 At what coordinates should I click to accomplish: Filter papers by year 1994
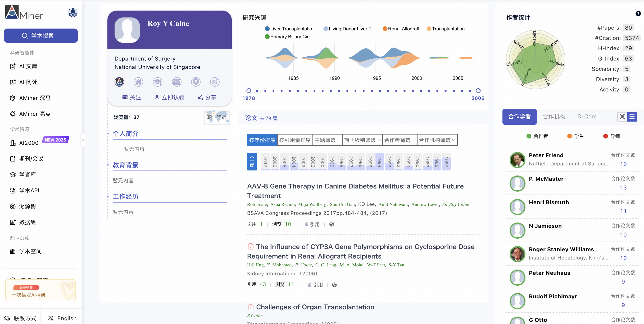point(379,162)
